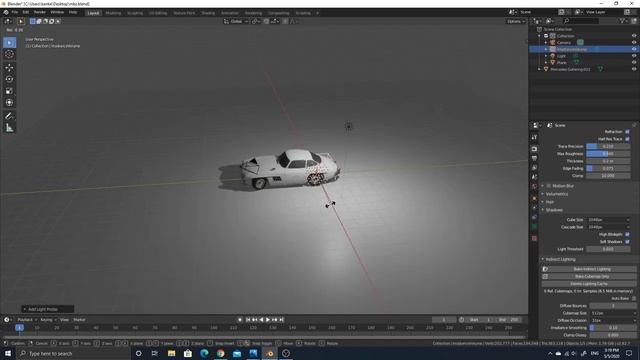Open the Options button in viewport header
The width and height of the screenshot is (640, 360).
click(515, 21)
